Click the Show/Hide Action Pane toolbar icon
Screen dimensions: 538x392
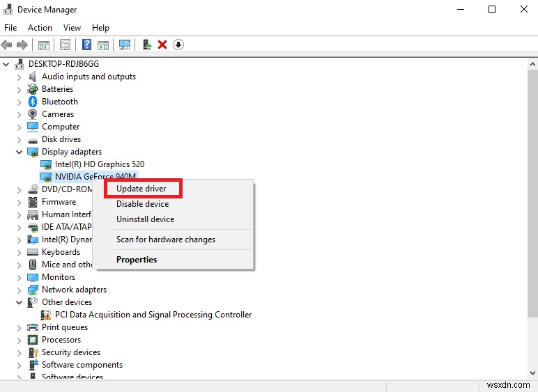pyautogui.click(x=103, y=45)
